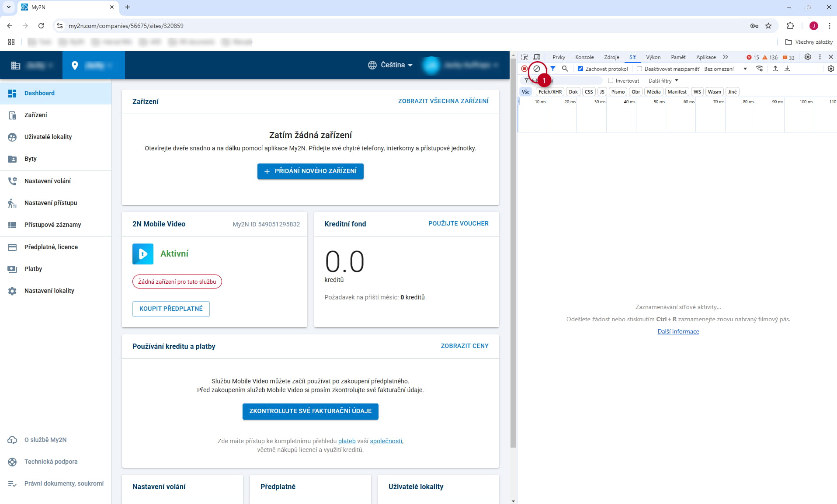The height and width of the screenshot is (504, 837).
Task: Select the Manifest filter type
Action: (x=677, y=92)
